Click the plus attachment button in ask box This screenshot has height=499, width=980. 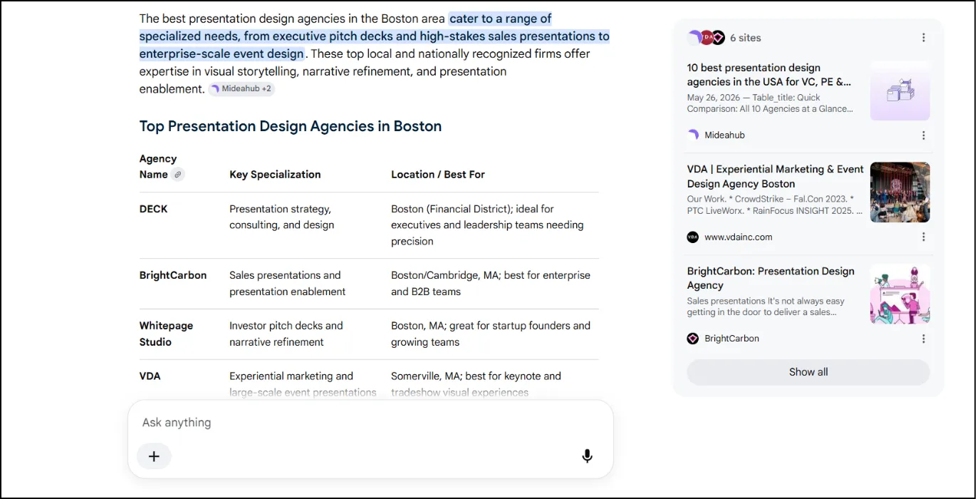154,456
